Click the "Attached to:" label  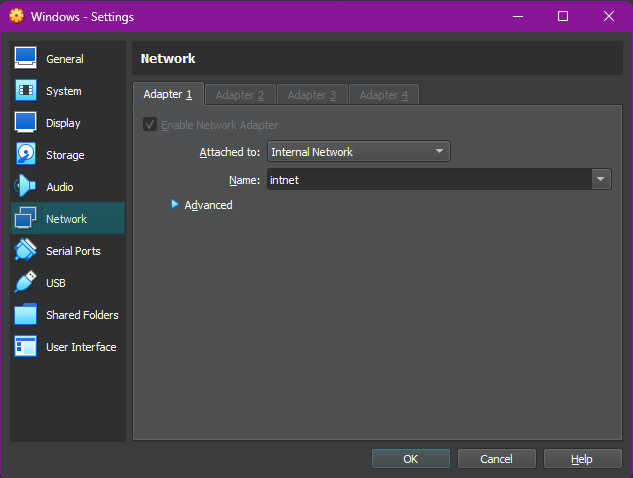coord(230,152)
